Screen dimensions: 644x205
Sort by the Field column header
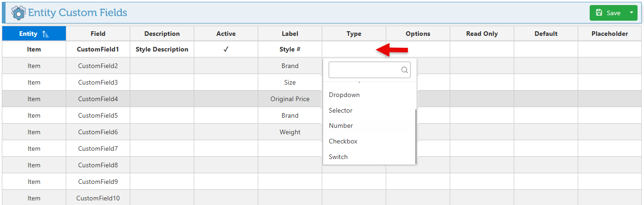[x=98, y=34]
